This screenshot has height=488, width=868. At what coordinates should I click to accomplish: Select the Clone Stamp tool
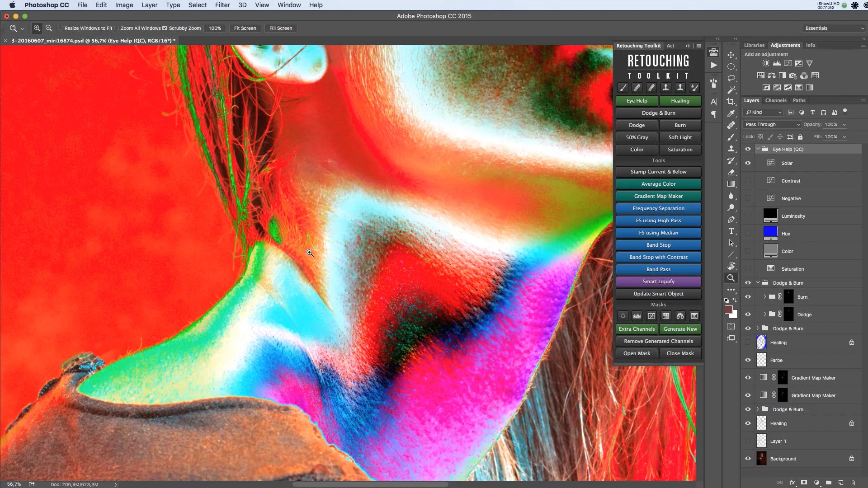[731, 149]
